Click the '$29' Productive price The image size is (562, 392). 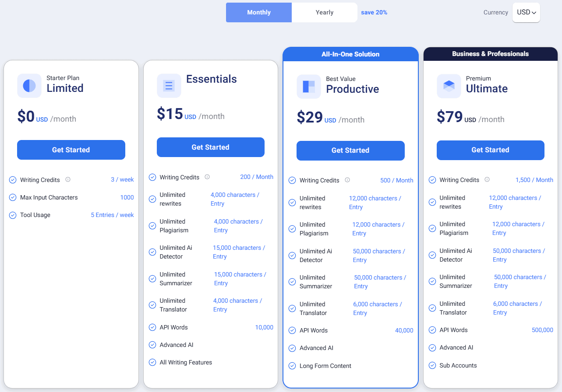(310, 117)
